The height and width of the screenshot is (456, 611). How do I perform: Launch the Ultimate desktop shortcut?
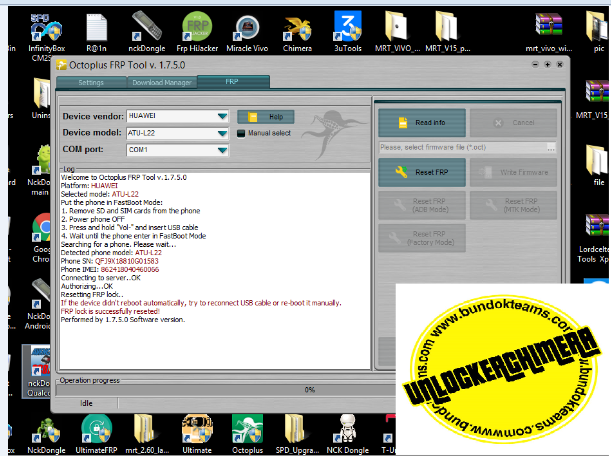pyautogui.click(x=197, y=433)
